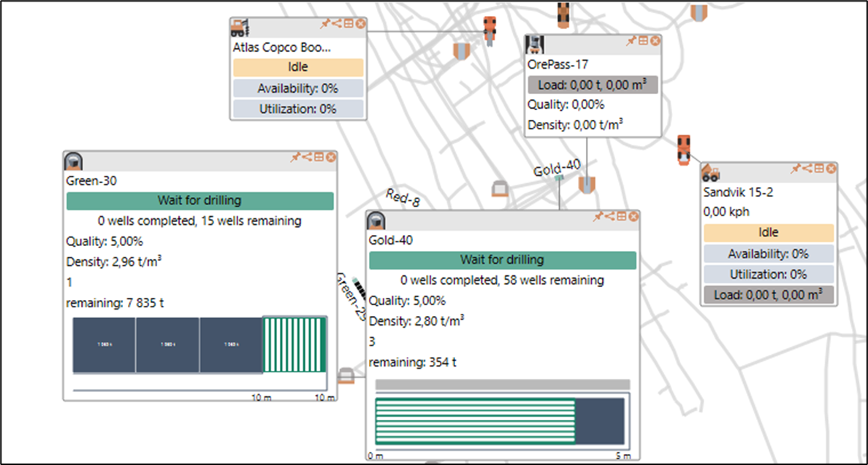
Task: Pin the OrePass-17 info panel
Action: coord(631,41)
